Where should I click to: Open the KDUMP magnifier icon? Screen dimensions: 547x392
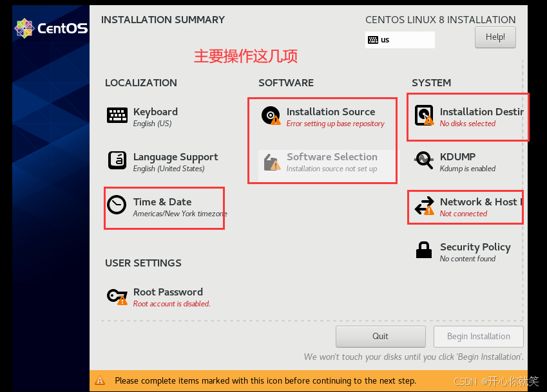click(x=424, y=160)
